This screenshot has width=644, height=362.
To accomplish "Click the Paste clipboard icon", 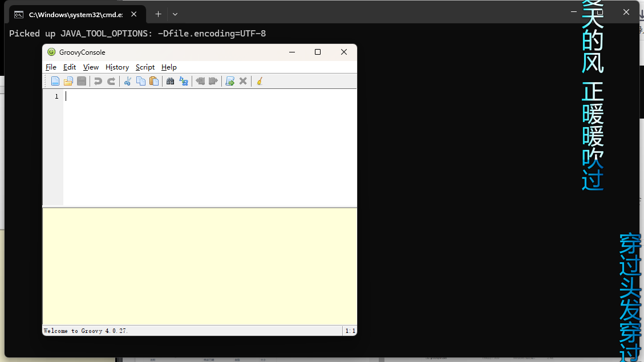I will pyautogui.click(x=154, y=82).
